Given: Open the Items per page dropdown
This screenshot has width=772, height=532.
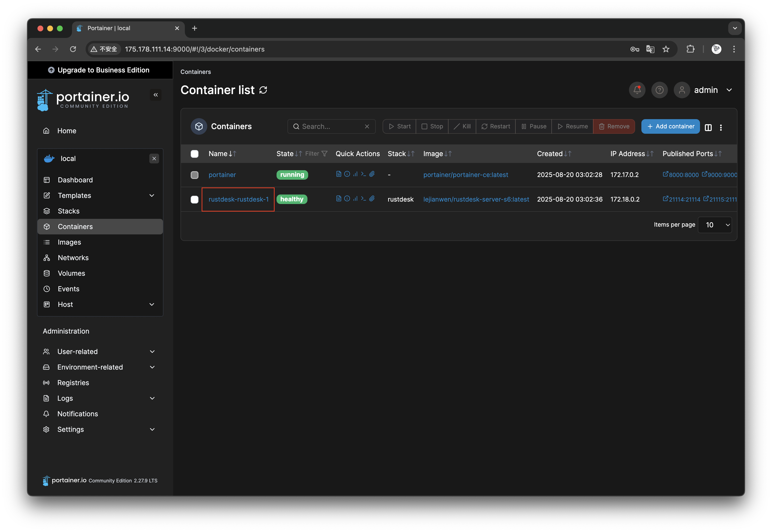Looking at the screenshot, I should tap(715, 225).
